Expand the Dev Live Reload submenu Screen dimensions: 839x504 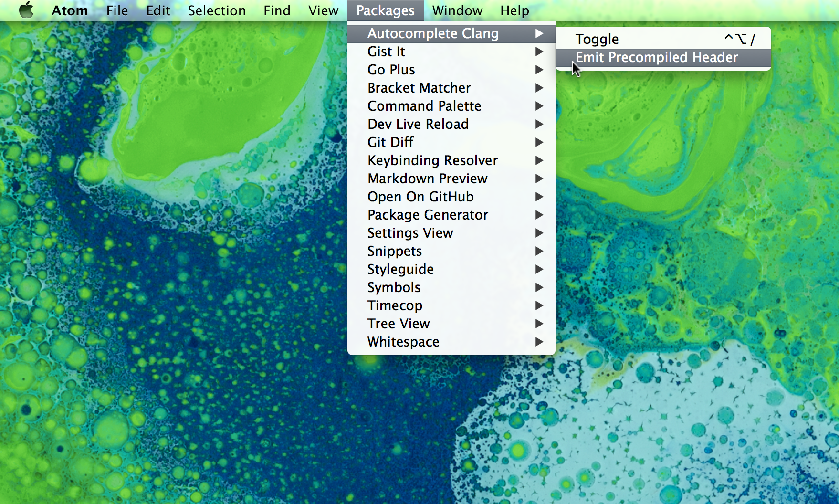pos(451,124)
